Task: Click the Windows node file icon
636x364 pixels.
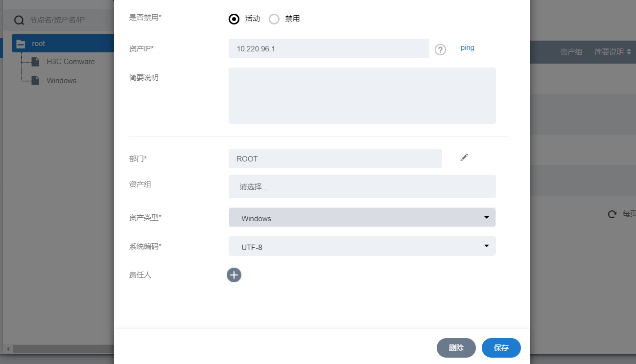Action: pos(35,81)
